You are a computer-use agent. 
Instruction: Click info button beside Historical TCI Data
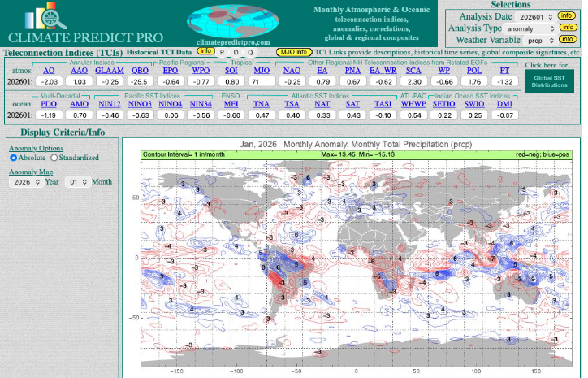click(205, 51)
